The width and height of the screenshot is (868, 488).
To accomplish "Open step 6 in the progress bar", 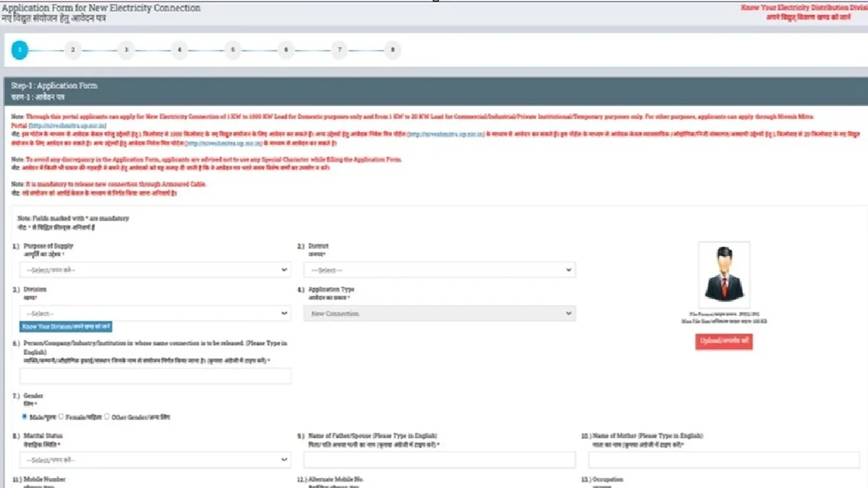I will [x=285, y=50].
